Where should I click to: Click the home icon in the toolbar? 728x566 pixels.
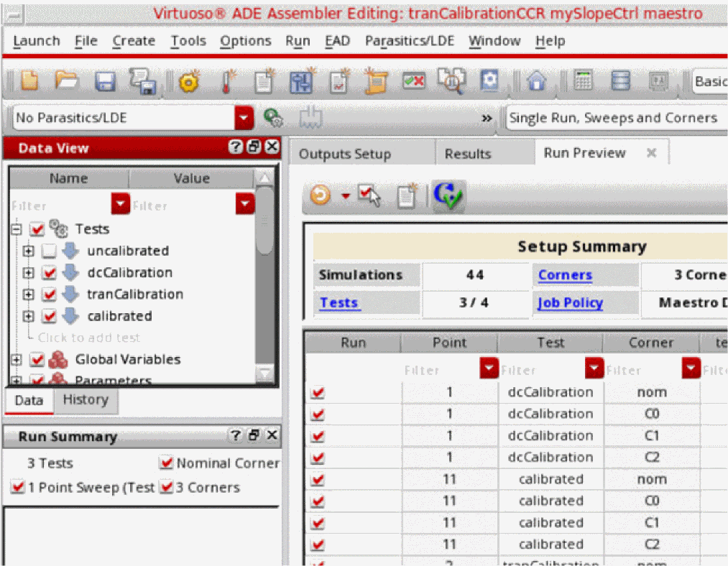536,82
